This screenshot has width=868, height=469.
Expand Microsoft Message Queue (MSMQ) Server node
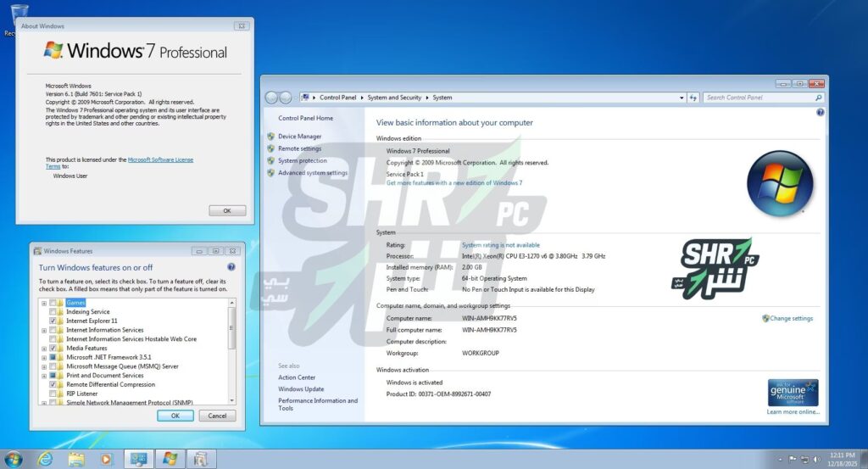[44, 366]
